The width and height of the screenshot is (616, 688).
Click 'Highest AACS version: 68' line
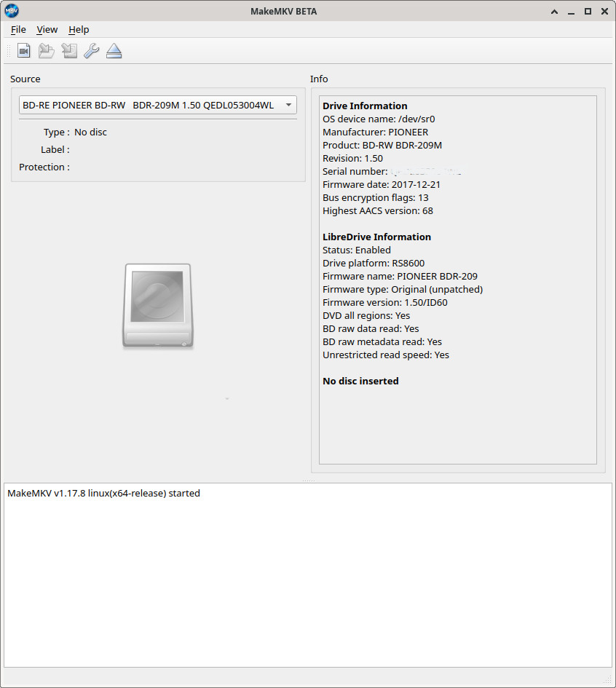click(x=378, y=211)
